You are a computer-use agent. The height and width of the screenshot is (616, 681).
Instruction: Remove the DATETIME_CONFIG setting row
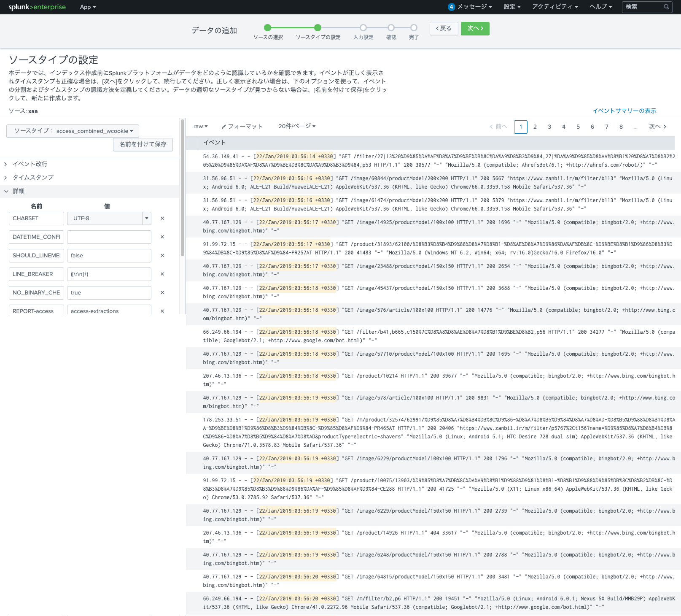162,237
